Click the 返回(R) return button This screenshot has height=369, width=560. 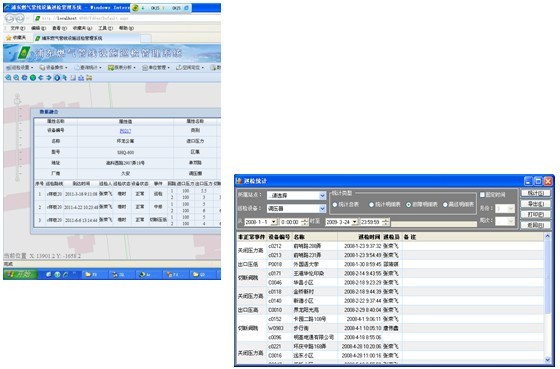coord(536,225)
